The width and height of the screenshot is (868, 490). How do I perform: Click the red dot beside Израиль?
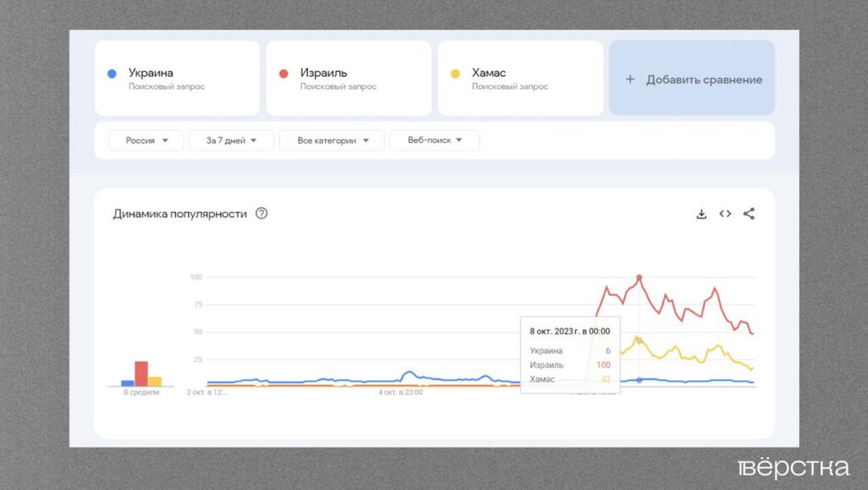click(284, 74)
